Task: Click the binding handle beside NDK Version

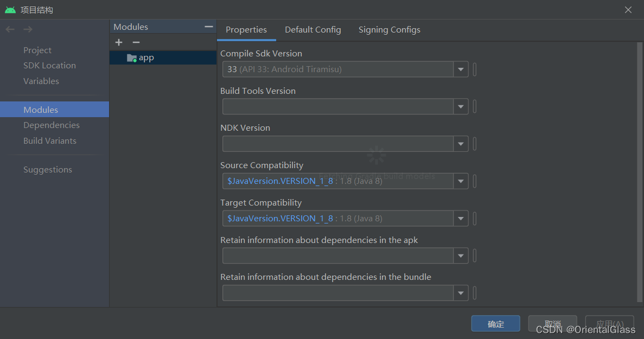Action: coord(475,144)
